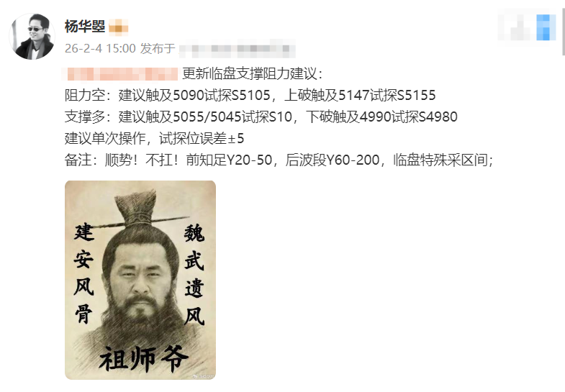This screenshot has width=565, height=392.
Task: Open the portrait image thumbnail
Action: tap(140, 280)
